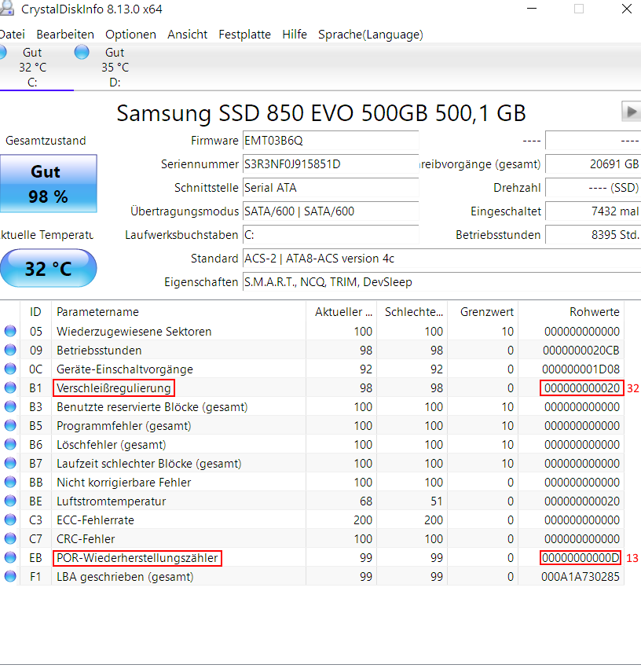Viewport: 641px width, 672px height.
Task: Click the Übertragungsmodus field SATA/600
Action: 331,211
